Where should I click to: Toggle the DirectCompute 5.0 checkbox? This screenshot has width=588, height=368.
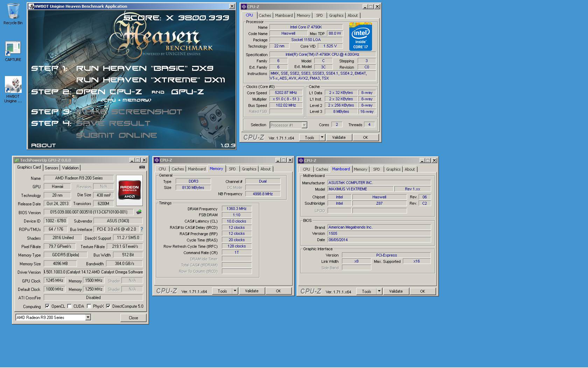[108, 306]
